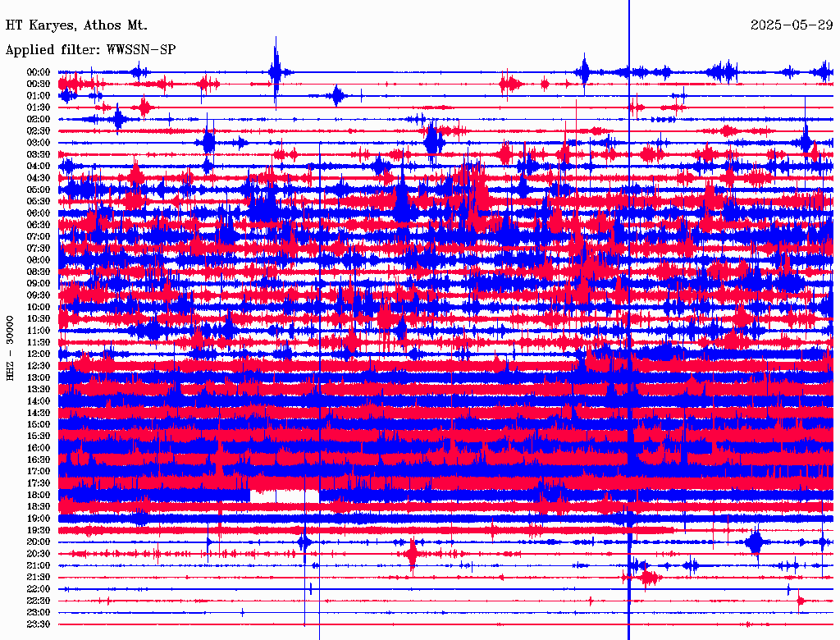Select the 14:30 time label
This screenshot has width=840, height=640.
click(x=39, y=413)
